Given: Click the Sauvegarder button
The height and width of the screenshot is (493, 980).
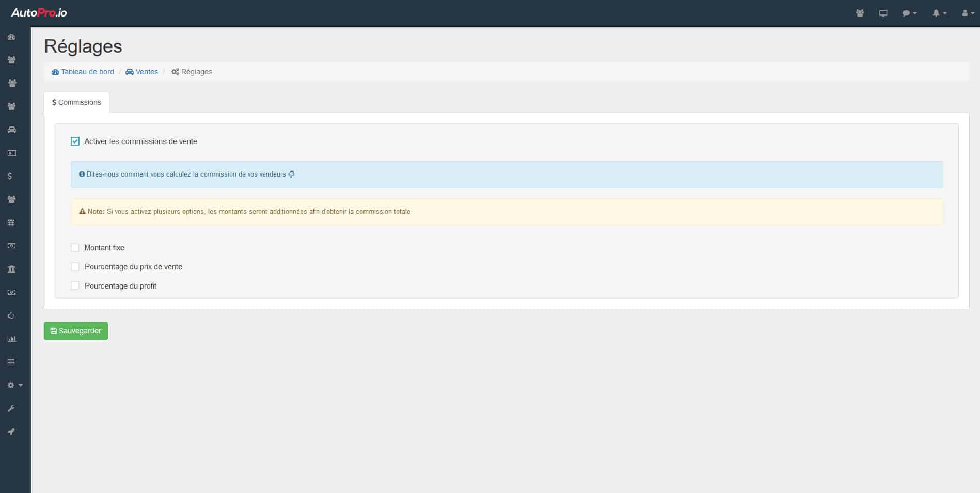Looking at the screenshot, I should (x=76, y=331).
